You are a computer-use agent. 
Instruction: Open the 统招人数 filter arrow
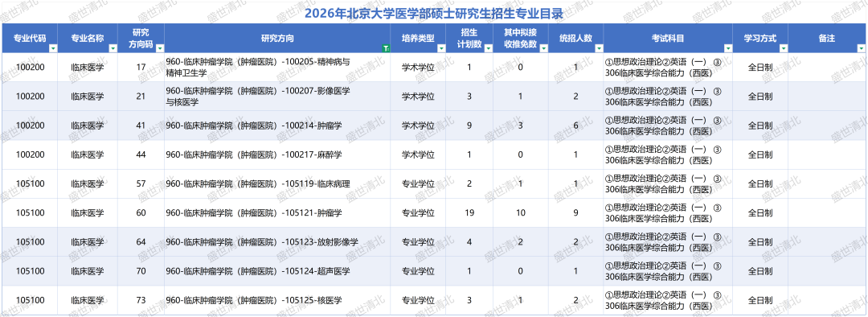click(x=599, y=49)
